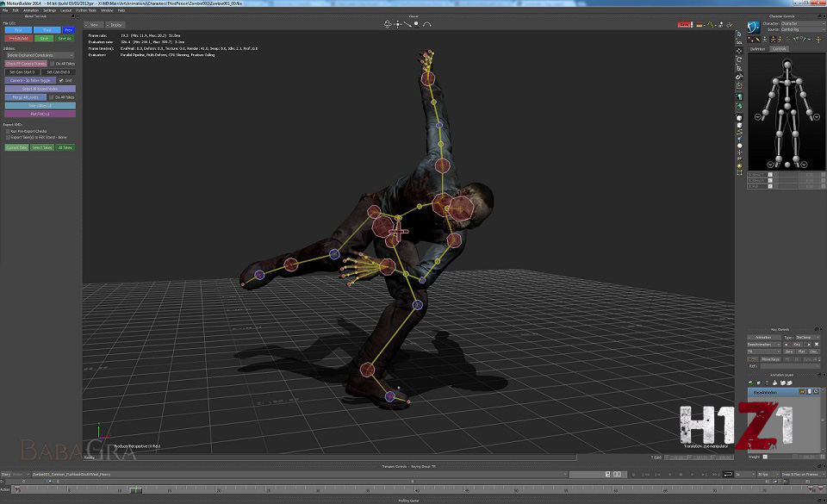Click the selection arrow tool at the top of the viewer toolbar
Image resolution: width=827 pixels, height=504 pixels.
coord(739,34)
